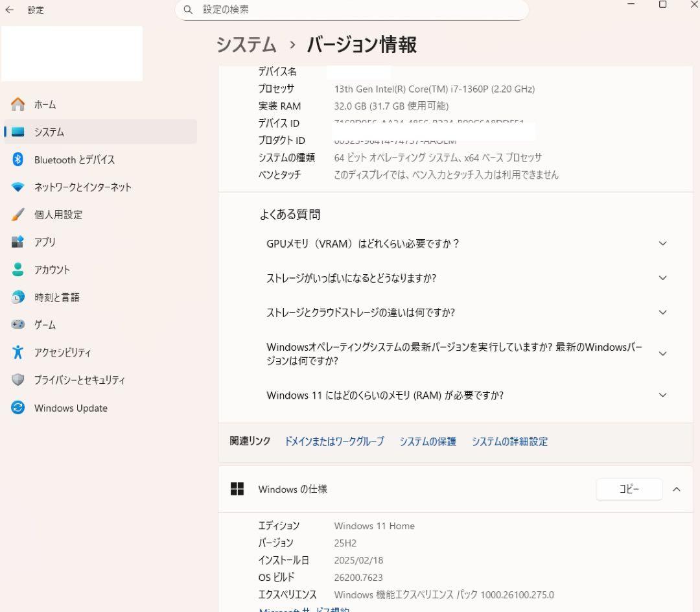The width and height of the screenshot is (700, 612).
Task: Click the back arrow next to 設定
Action: (9, 10)
